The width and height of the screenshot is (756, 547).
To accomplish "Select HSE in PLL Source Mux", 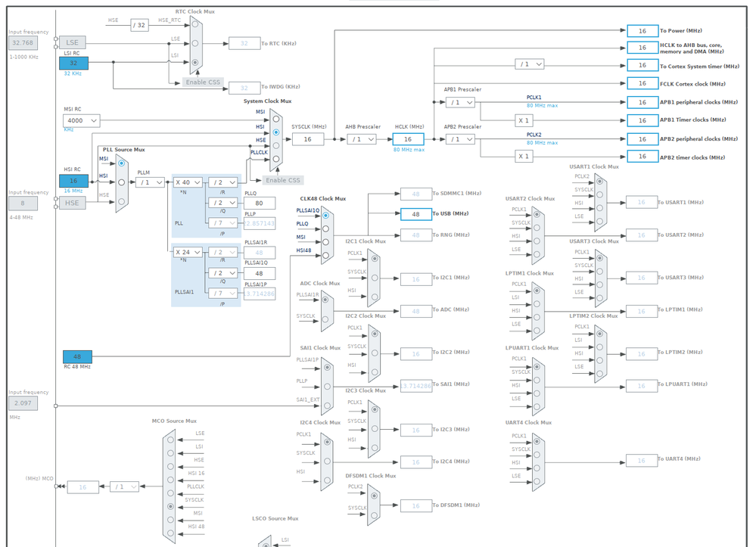I will (x=122, y=201).
